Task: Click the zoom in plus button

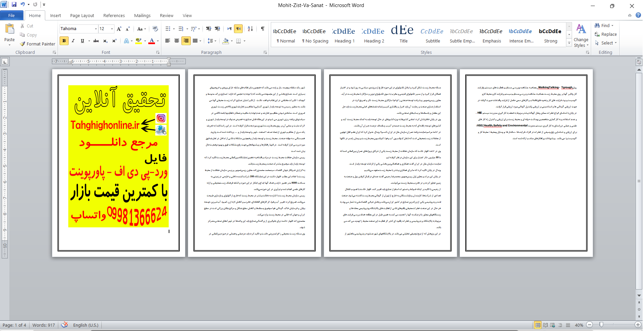Action: (x=638, y=325)
